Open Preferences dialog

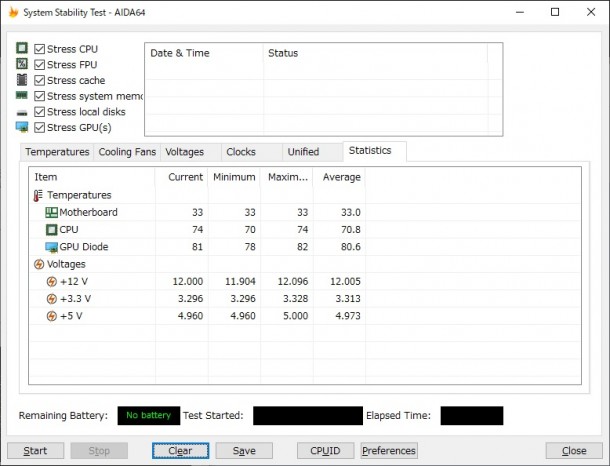(389, 450)
